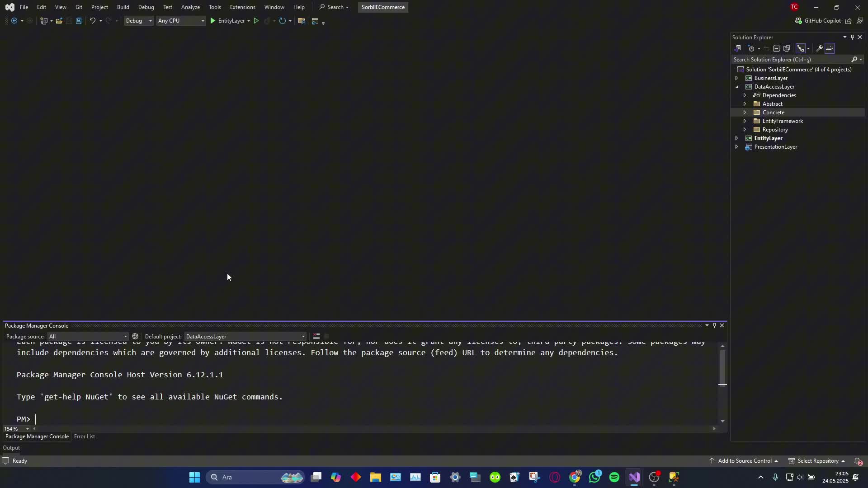
Task: Expand the Dependencies node
Action: pos(745,95)
